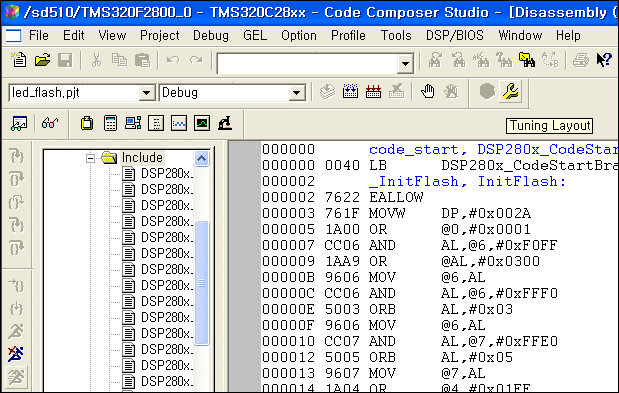
Task: Open the Profile menu
Action: click(x=348, y=36)
